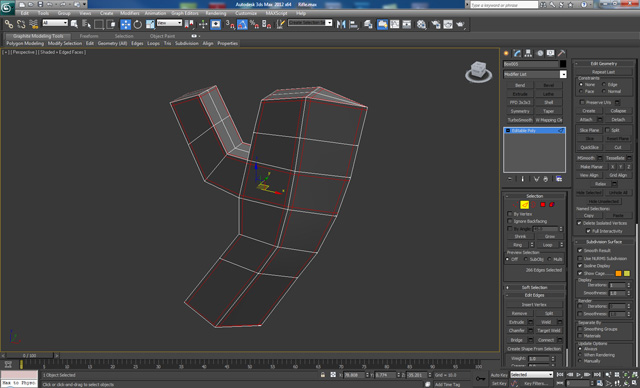Enable the By Vertex checkbox
The height and width of the screenshot is (388, 640).
[510, 214]
